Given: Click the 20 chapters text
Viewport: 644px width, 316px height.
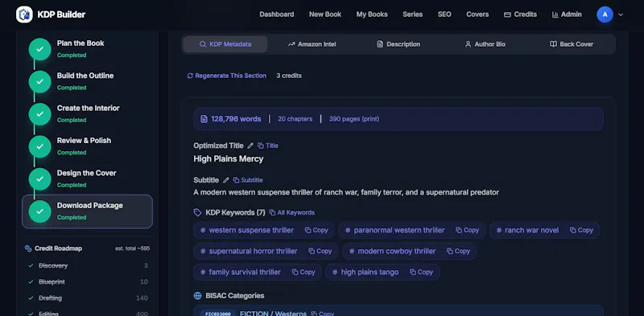Looking at the screenshot, I should click(295, 119).
